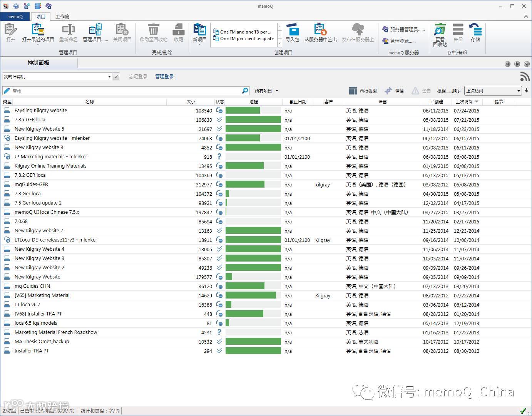Expand the 打开最近的项目 recent projects dropdown
Screen dimensions: 532x416
38,44
